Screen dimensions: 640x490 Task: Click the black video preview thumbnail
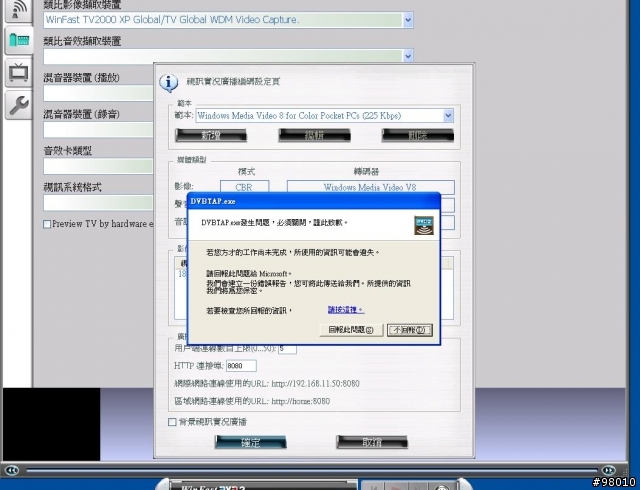tap(51, 424)
